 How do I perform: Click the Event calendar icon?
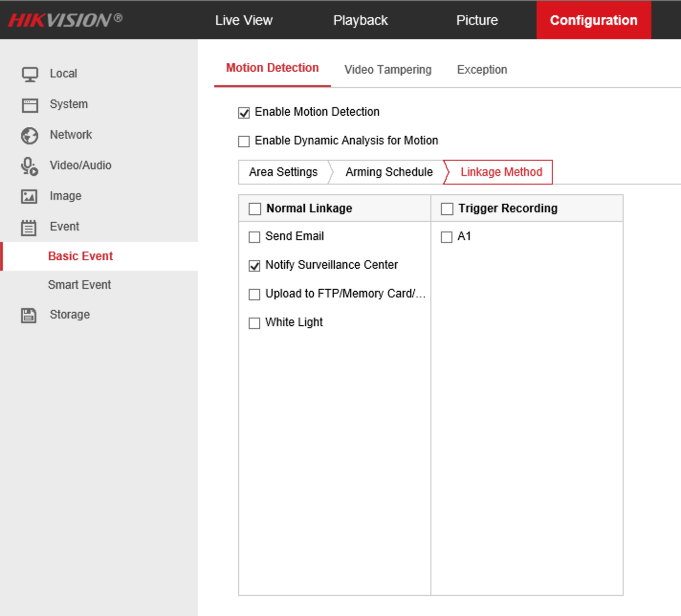pos(29,228)
